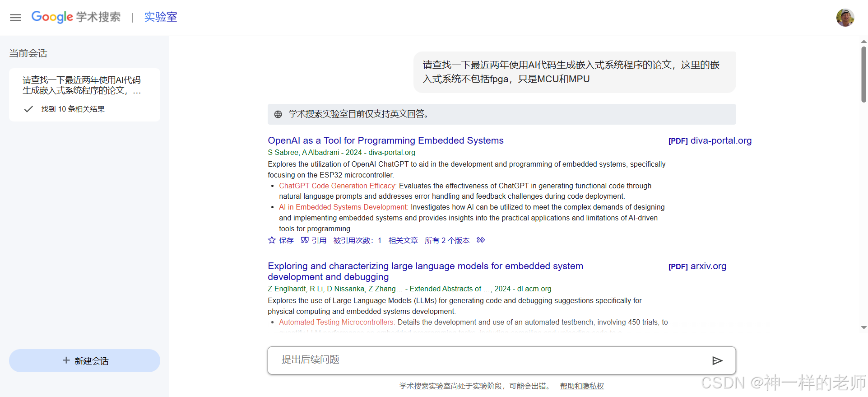
Task: Send the follow-up question arrow
Action: tap(717, 360)
